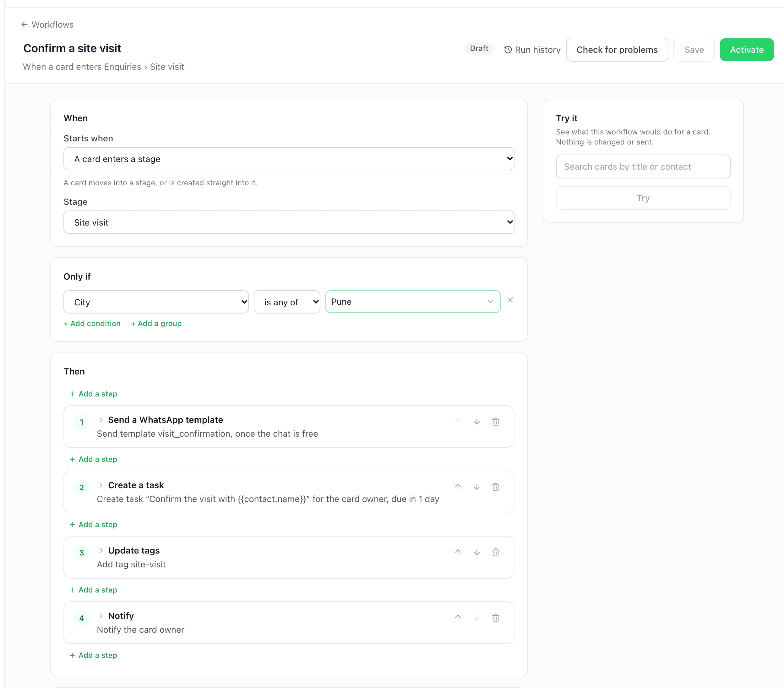This screenshot has height=688, width=784.
Task: Click the Save button
Action: coord(694,50)
